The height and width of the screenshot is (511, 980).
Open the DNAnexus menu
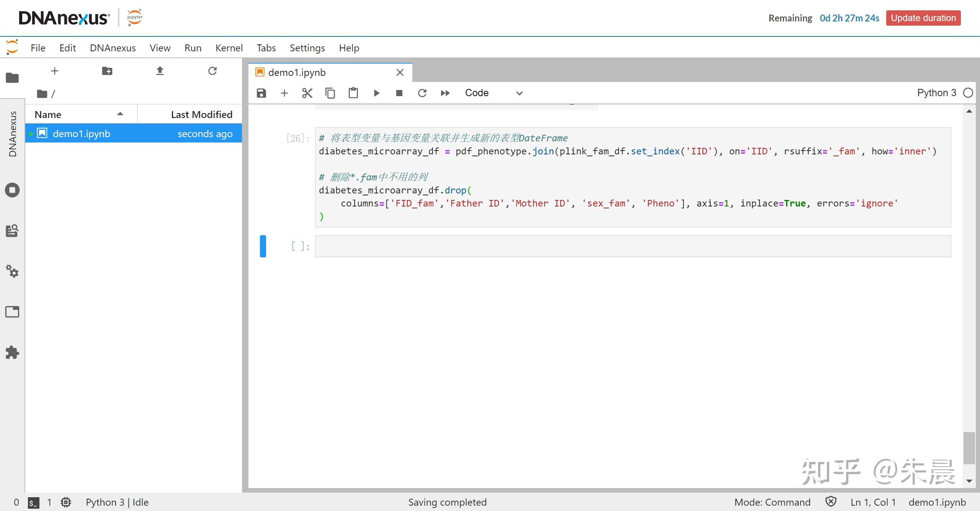point(113,48)
